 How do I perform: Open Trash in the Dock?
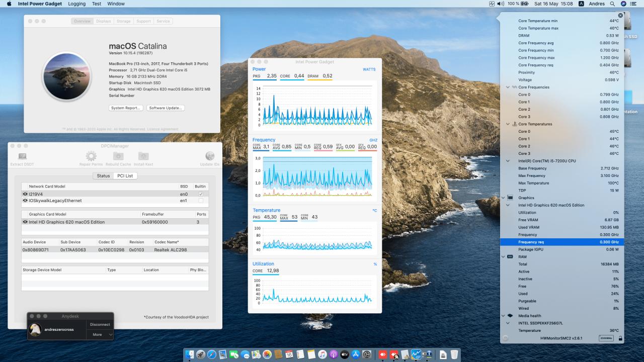click(454, 354)
